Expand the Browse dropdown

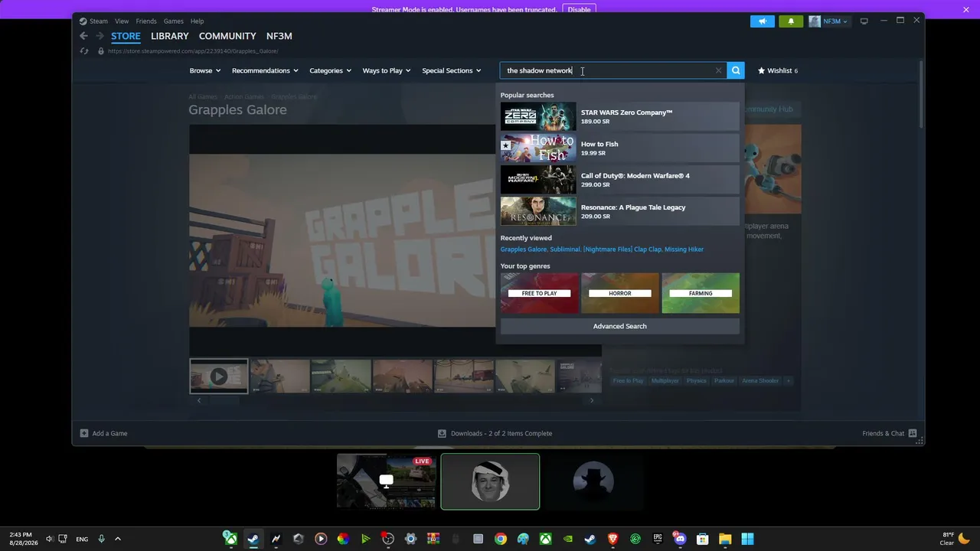(x=204, y=70)
